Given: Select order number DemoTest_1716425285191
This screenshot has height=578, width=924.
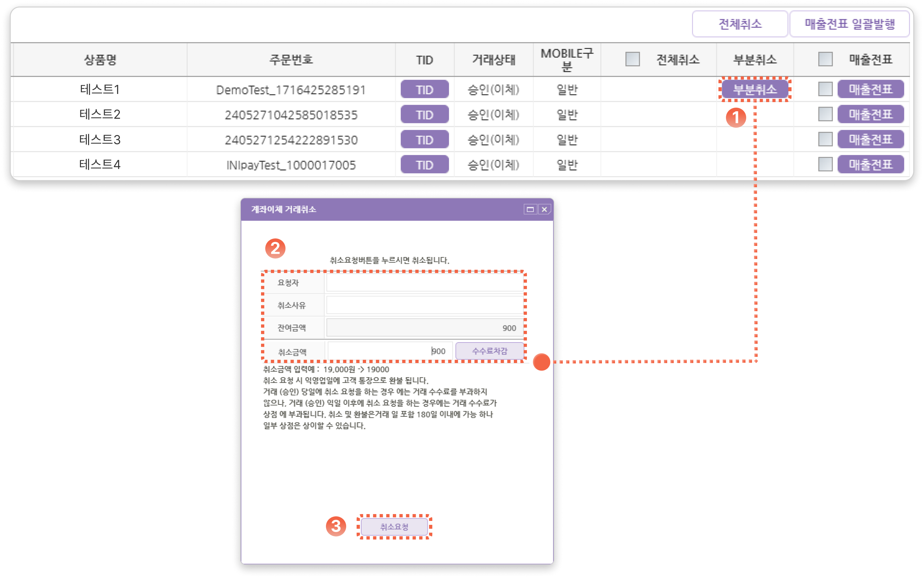Looking at the screenshot, I should pyautogui.click(x=290, y=90).
